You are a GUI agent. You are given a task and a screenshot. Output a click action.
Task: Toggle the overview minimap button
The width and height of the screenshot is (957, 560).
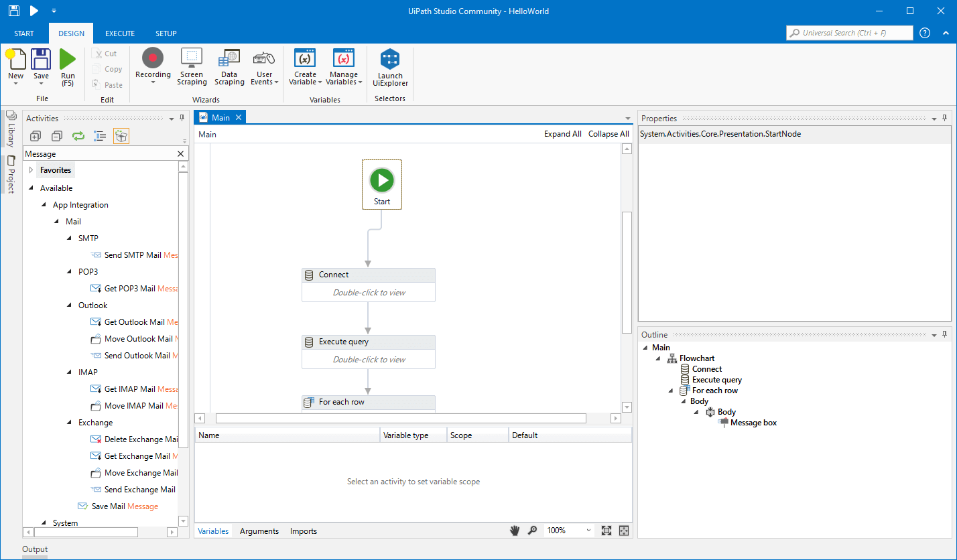point(624,531)
